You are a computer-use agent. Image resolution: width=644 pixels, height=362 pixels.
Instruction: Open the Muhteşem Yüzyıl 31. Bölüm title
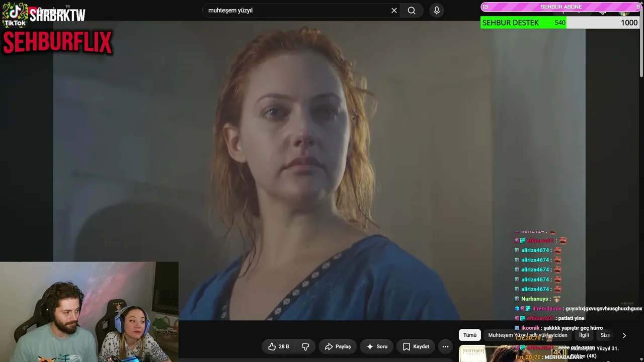(595, 352)
